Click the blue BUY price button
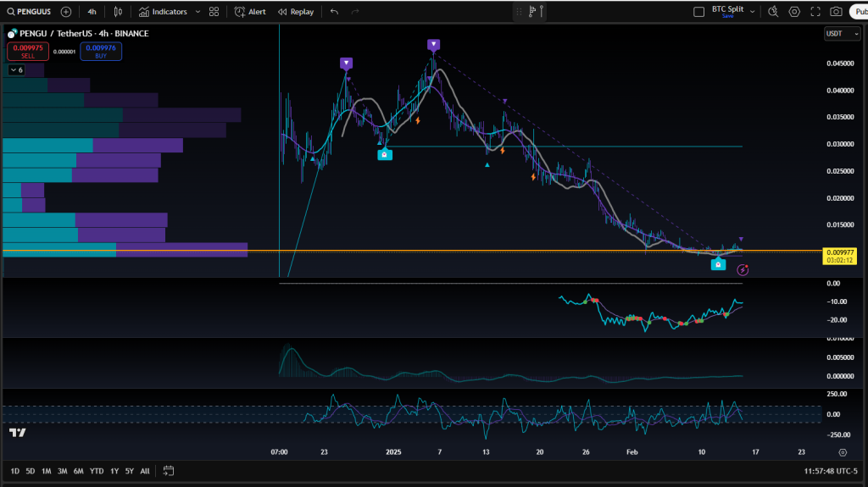The height and width of the screenshot is (487, 868). 101,52
